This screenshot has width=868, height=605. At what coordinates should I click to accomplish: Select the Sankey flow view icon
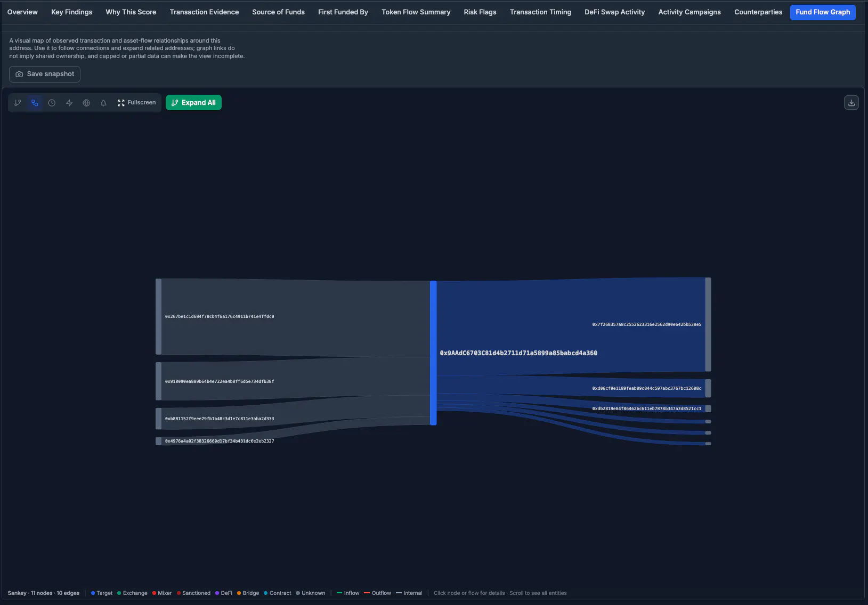click(35, 103)
